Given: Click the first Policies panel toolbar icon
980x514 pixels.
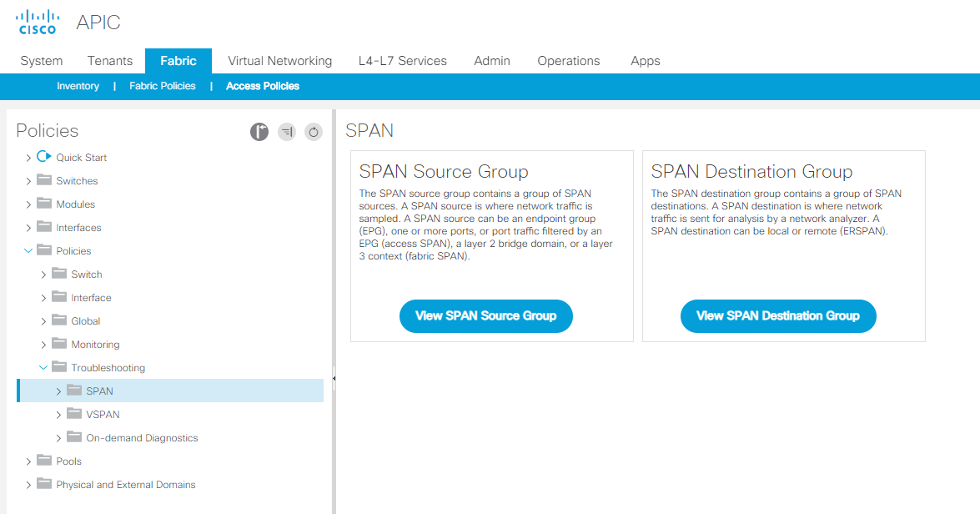Looking at the screenshot, I should [x=259, y=132].
